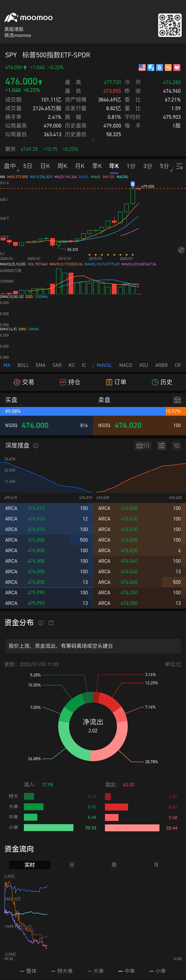Tap ARCA ask 476.040 with size 500
Viewport: 186px width, 980px height.
coord(139,582)
